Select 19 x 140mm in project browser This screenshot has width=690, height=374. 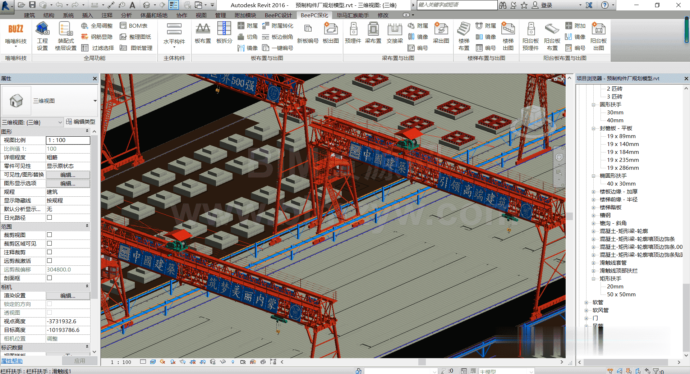point(623,144)
